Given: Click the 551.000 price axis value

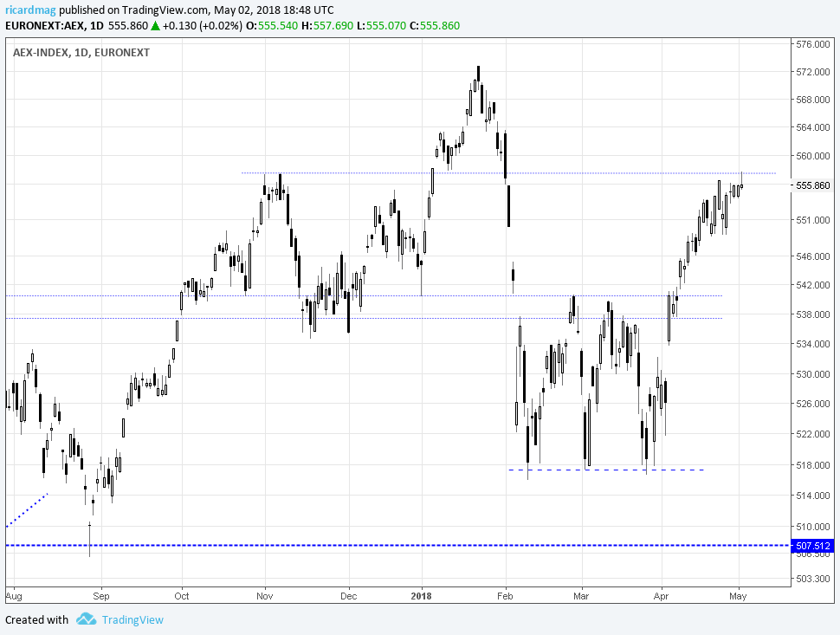Looking at the screenshot, I should 813,220.
